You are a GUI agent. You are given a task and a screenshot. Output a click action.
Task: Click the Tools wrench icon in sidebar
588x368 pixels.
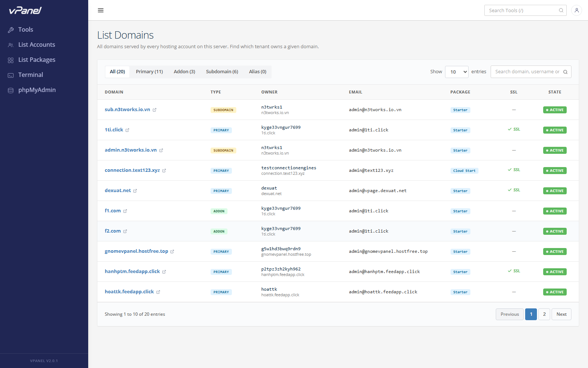click(11, 30)
